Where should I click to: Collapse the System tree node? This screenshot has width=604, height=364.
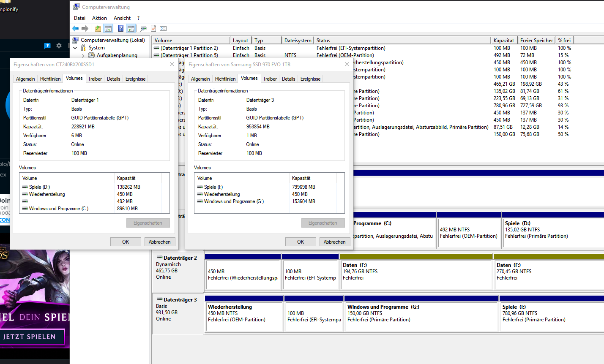coord(75,48)
